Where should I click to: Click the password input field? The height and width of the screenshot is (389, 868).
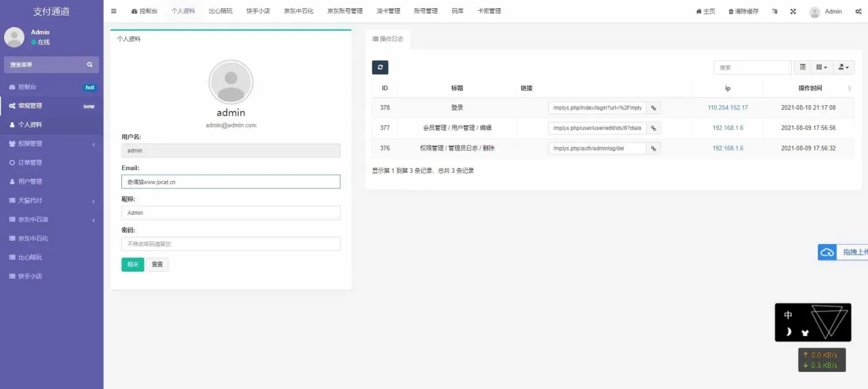point(231,244)
